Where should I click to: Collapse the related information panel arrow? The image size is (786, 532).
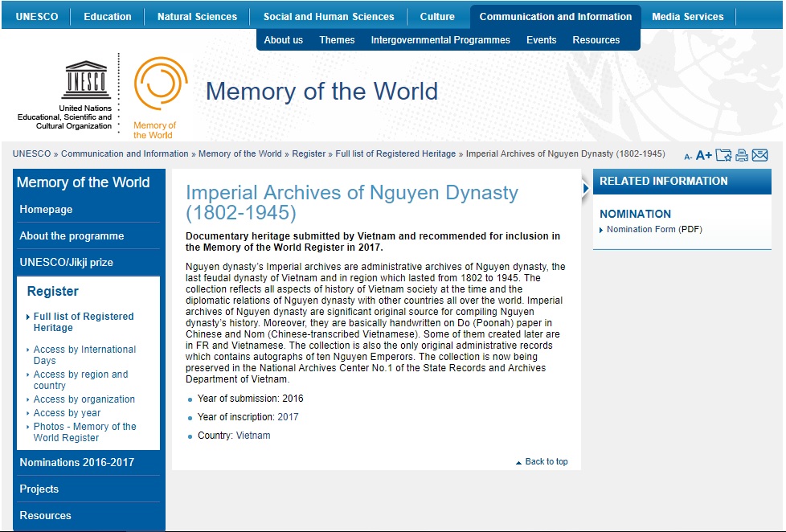pyautogui.click(x=586, y=189)
